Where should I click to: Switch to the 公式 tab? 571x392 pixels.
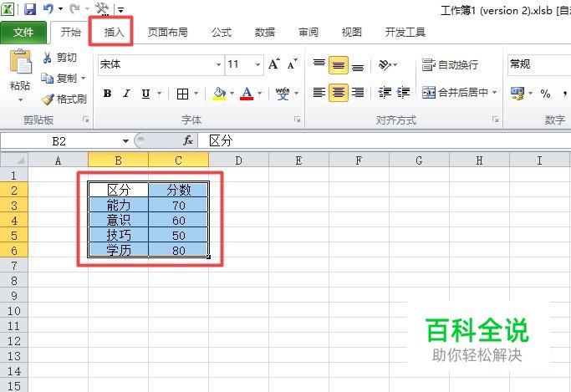[x=222, y=33]
